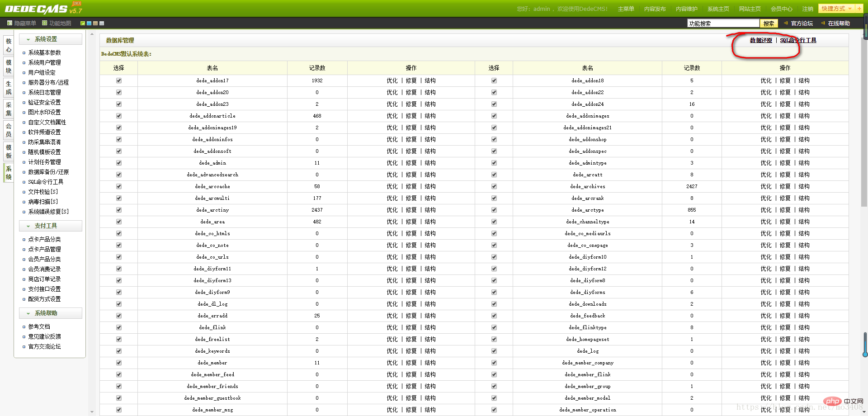Focus the 功能搜索 search input field
868x416 pixels.
pos(723,24)
